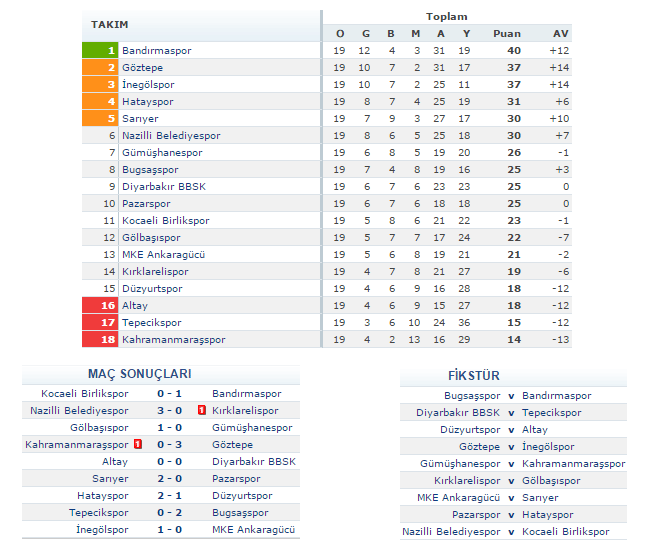The height and width of the screenshot is (555, 645).
Task: Open the Sarıyer 2 - 0 Pazarspor score
Action: [x=170, y=479]
